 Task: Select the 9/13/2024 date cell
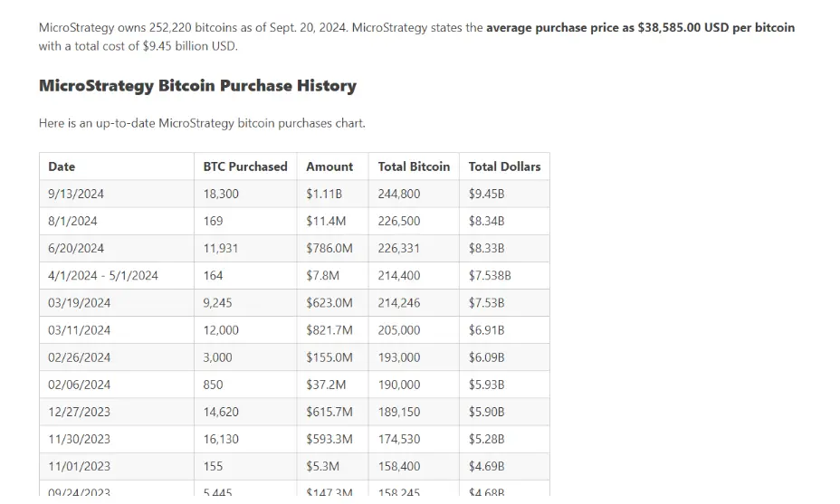(x=76, y=194)
